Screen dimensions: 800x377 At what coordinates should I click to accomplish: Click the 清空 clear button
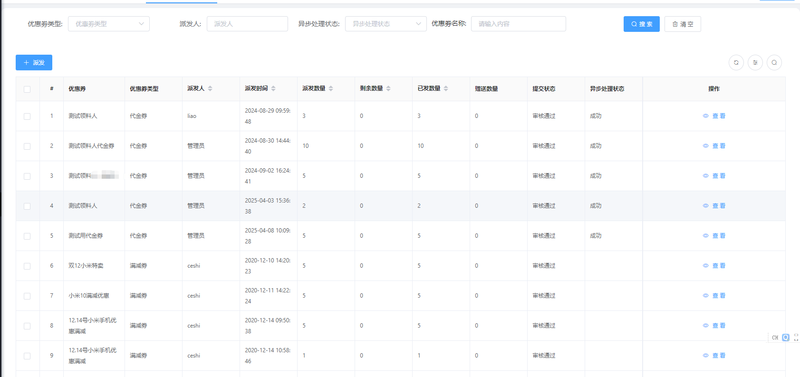click(682, 24)
